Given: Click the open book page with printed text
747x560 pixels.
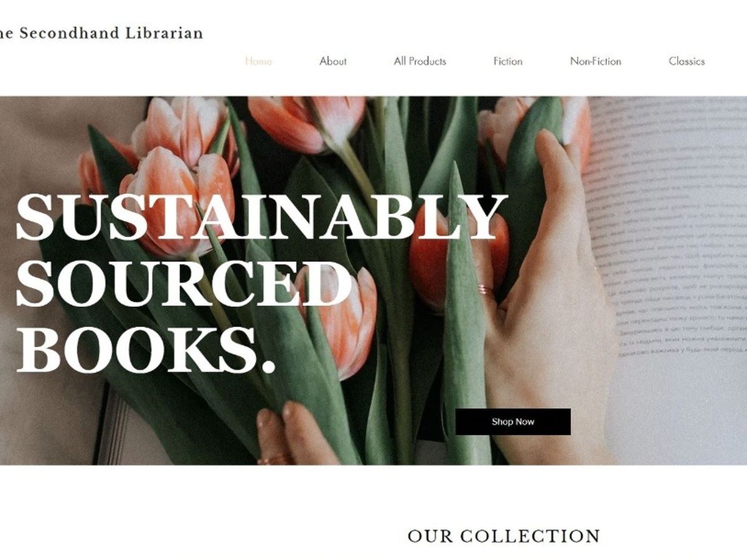Looking at the screenshot, I should [669, 261].
